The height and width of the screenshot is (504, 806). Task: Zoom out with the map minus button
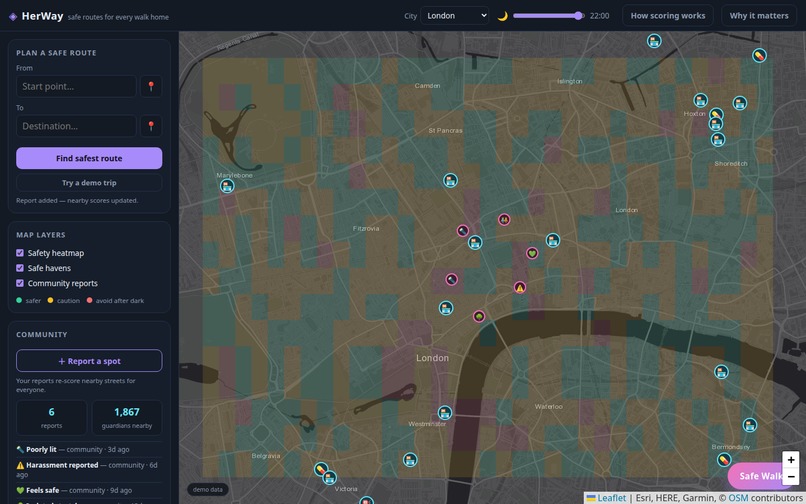791,476
